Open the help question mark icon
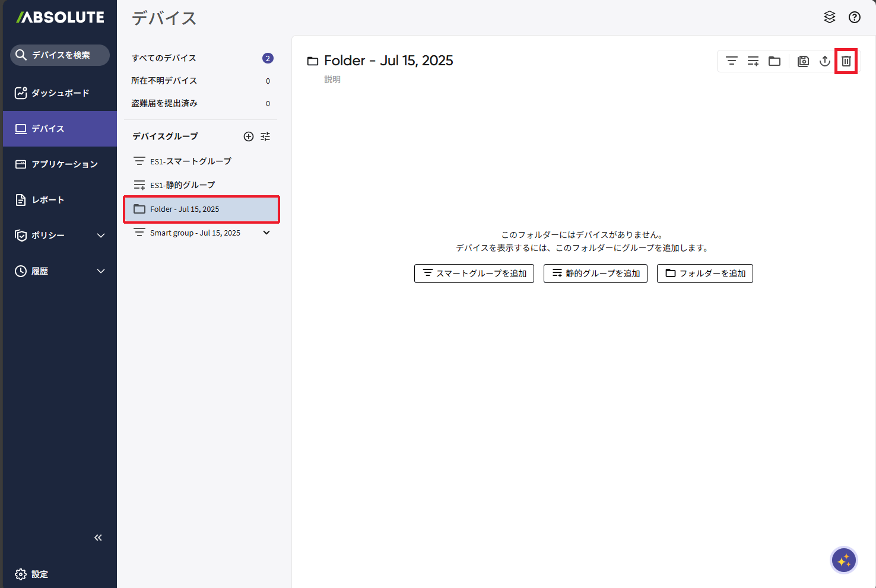This screenshot has height=588, width=876. pyautogui.click(x=854, y=18)
